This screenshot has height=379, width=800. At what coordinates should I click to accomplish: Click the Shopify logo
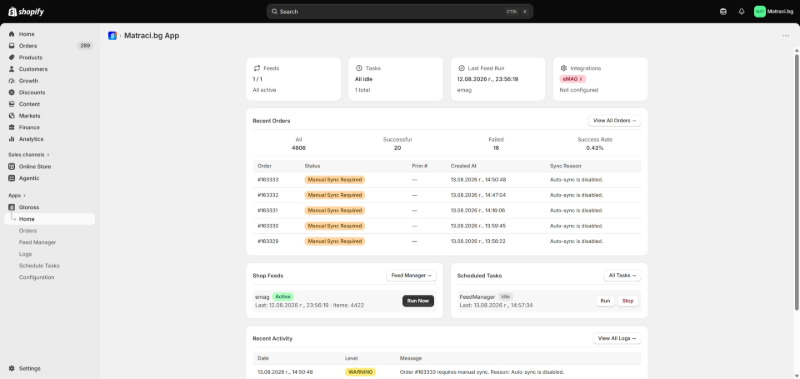pyautogui.click(x=26, y=11)
